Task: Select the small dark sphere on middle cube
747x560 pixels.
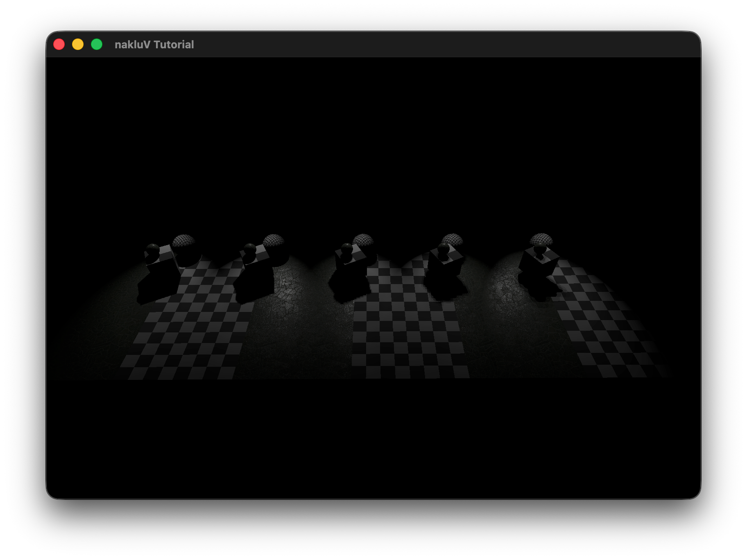Action: click(x=347, y=248)
